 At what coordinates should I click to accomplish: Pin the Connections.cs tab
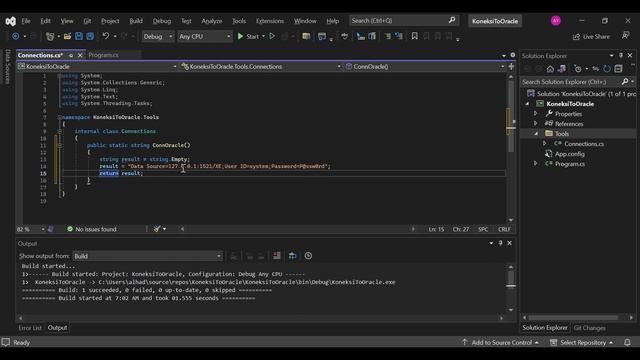(x=71, y=55)
